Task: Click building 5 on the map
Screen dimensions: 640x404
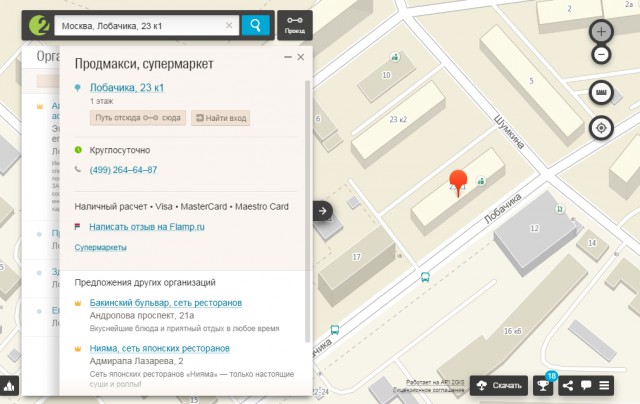Action: tap(531, 81)
